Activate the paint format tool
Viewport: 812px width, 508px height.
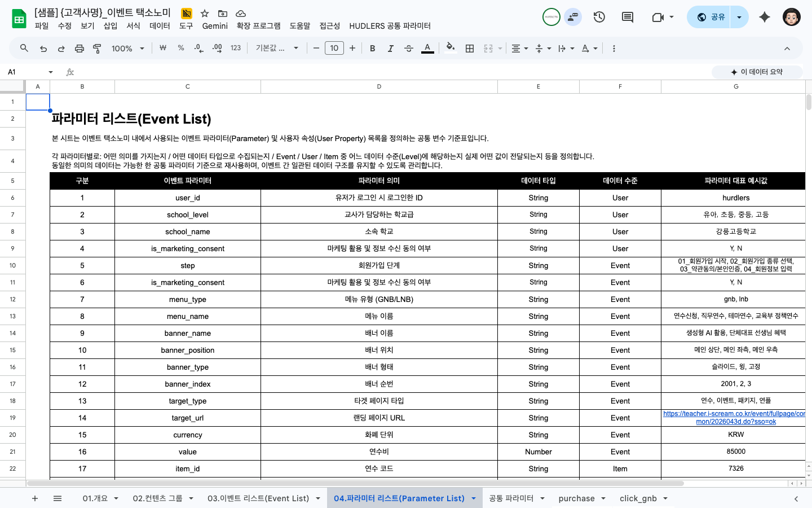click(x=97, y=49)
